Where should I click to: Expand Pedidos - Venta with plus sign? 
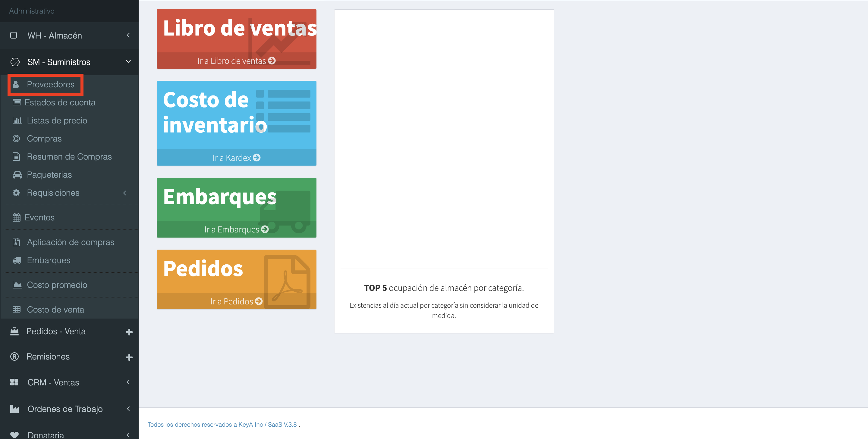click(129, 332)
